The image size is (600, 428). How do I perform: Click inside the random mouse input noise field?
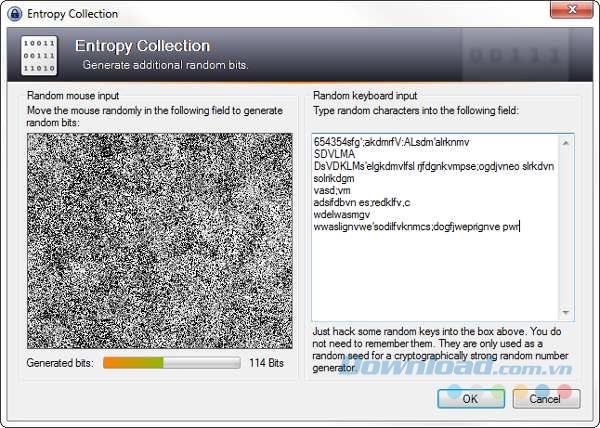(x=160, y=241)
